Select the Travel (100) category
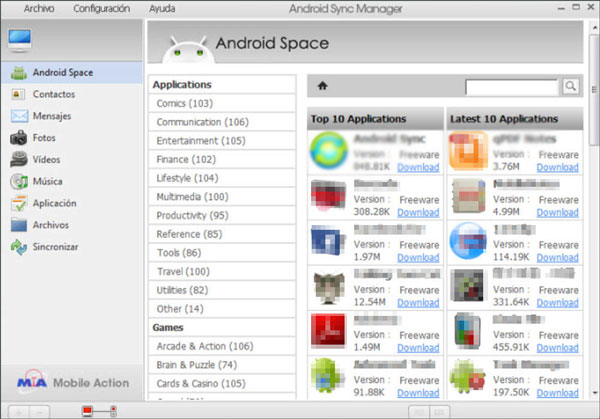 coord(222,271)
